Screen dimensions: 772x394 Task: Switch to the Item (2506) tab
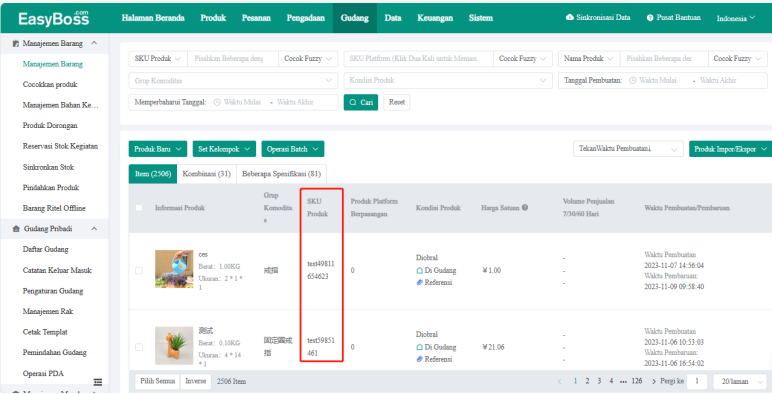(153, 174)
